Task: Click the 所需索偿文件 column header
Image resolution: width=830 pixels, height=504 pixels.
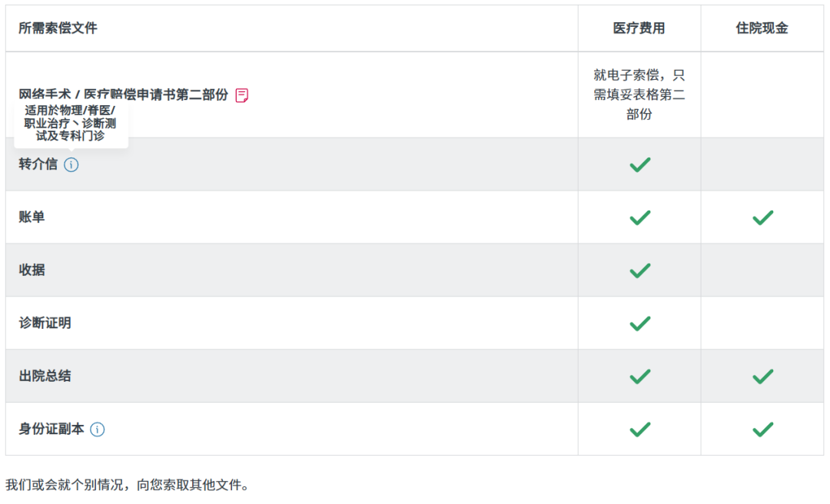Action: [x=58, y=28]
